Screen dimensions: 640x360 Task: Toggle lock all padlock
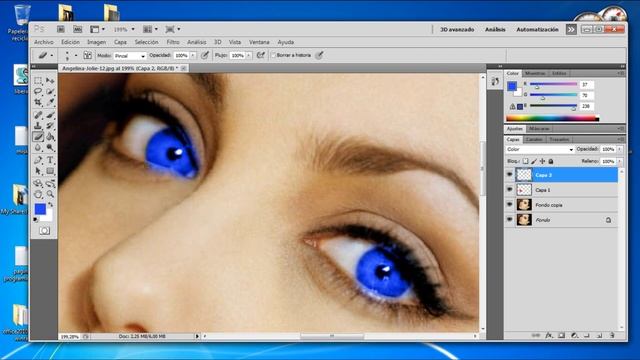551,161
